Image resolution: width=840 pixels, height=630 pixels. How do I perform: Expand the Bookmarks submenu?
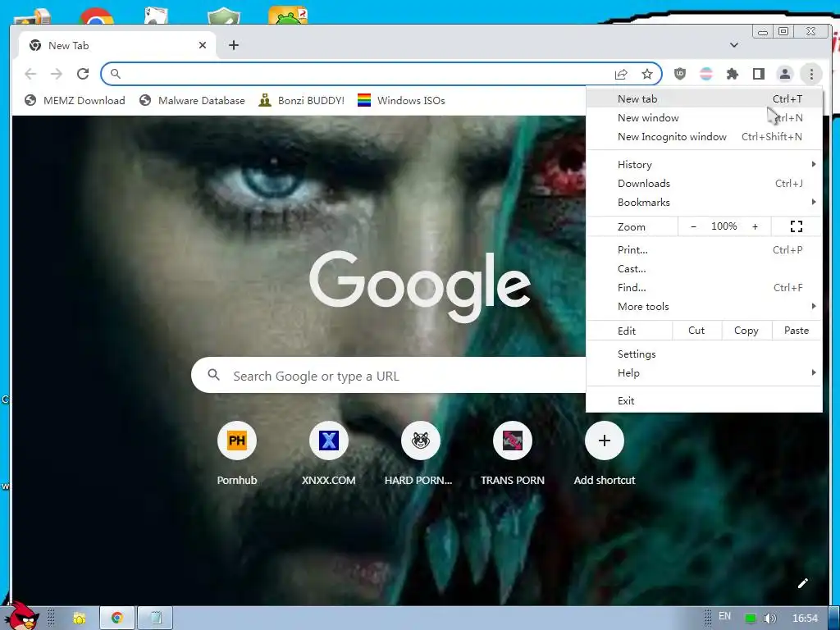click(x=704, y=203)
